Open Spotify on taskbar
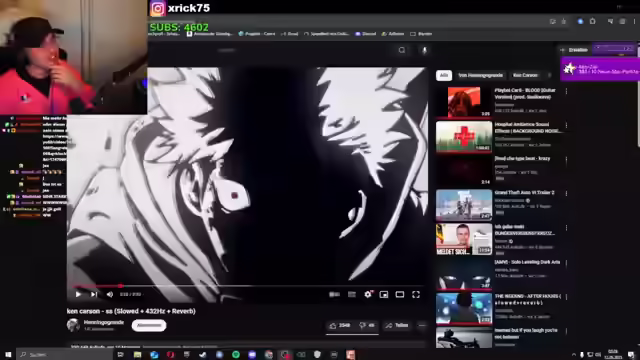 pos(236,354)
